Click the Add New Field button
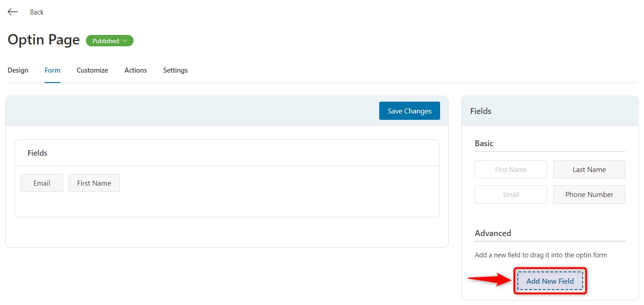 click(x=550, y=280)
